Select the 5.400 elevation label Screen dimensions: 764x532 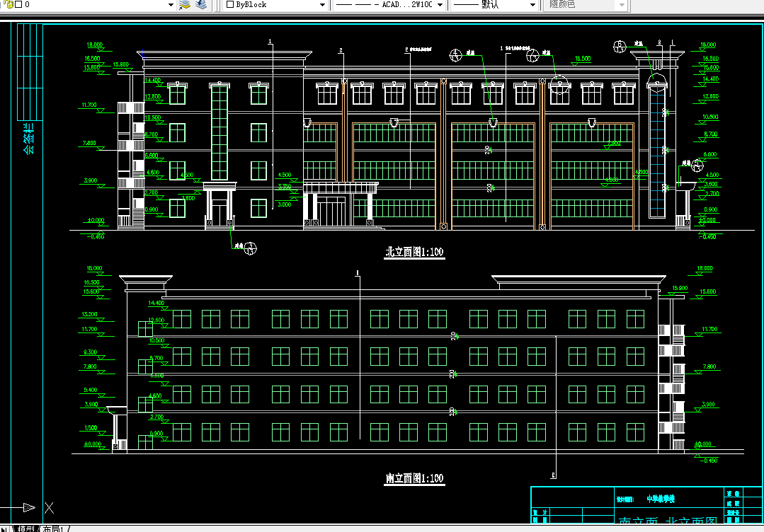tap(90, 390)
